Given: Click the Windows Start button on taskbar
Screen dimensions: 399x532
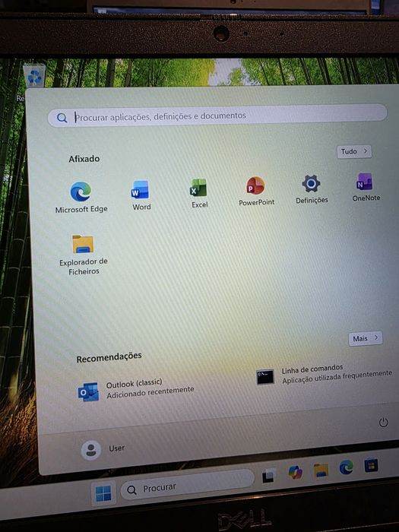Looking at the screenshot, I should pyautogui.click(x=103, y=494).
